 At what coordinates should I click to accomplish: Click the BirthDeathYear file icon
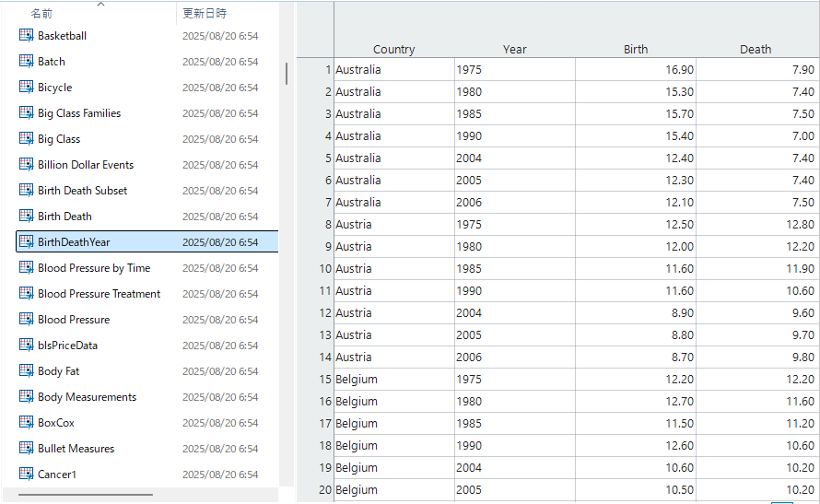26,241
